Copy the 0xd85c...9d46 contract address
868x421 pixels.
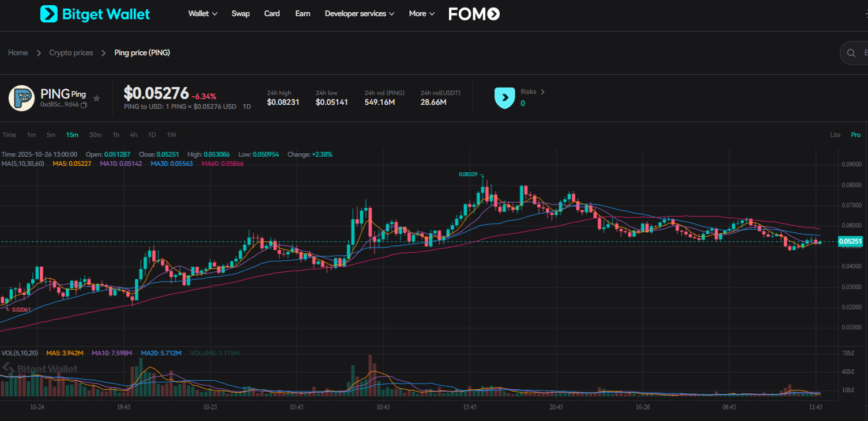[x=83, y=106]
